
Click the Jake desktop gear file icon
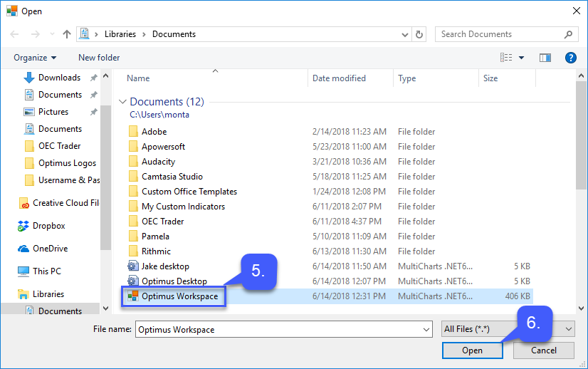[132, 266]
